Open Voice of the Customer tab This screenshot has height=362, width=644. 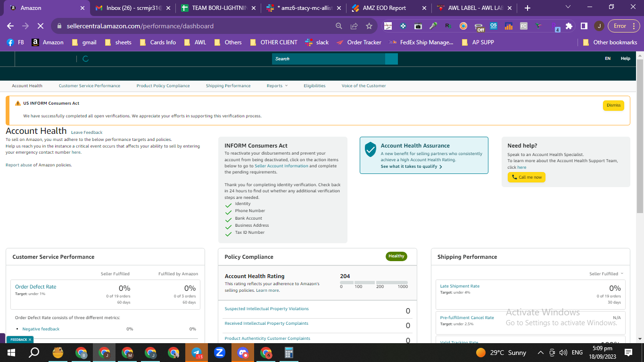(x=363, y=86)
